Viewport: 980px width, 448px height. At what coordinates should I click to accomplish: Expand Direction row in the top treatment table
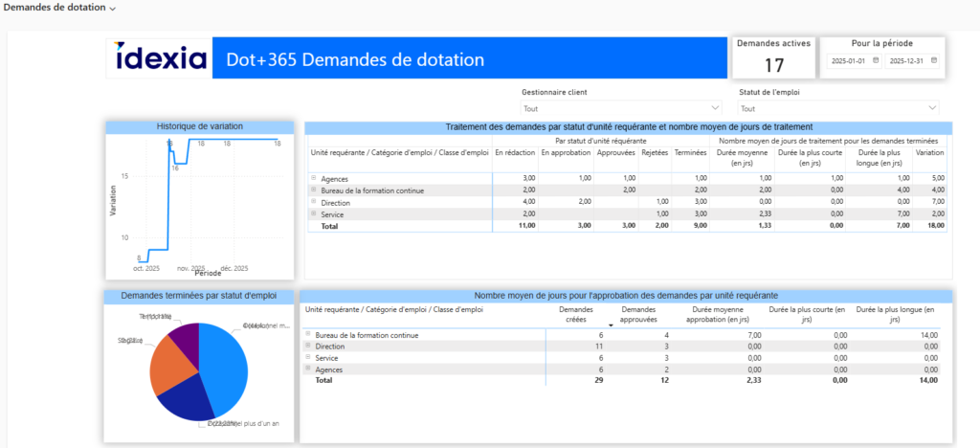click(x=313, y=202)
